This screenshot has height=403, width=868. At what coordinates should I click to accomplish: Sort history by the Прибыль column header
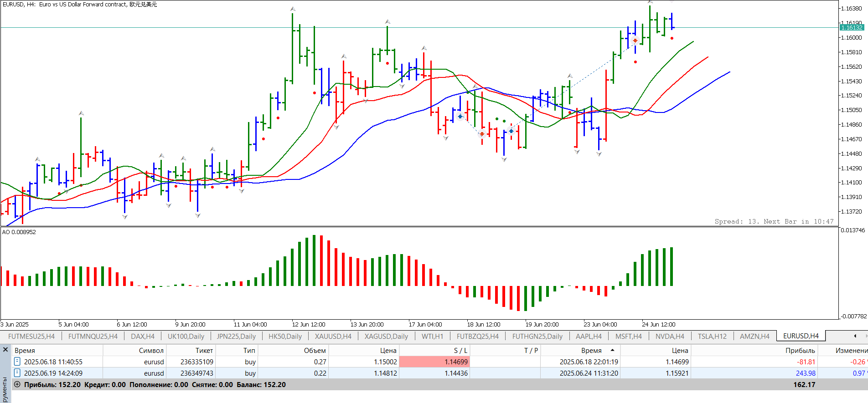coord(800,350)
